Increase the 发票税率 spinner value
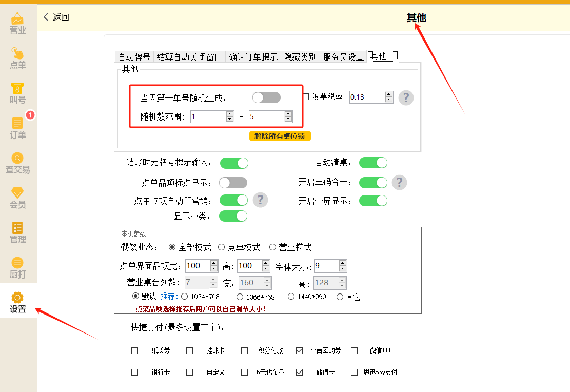Viewport: 570px width, 392px height. [x=389, y=94]
